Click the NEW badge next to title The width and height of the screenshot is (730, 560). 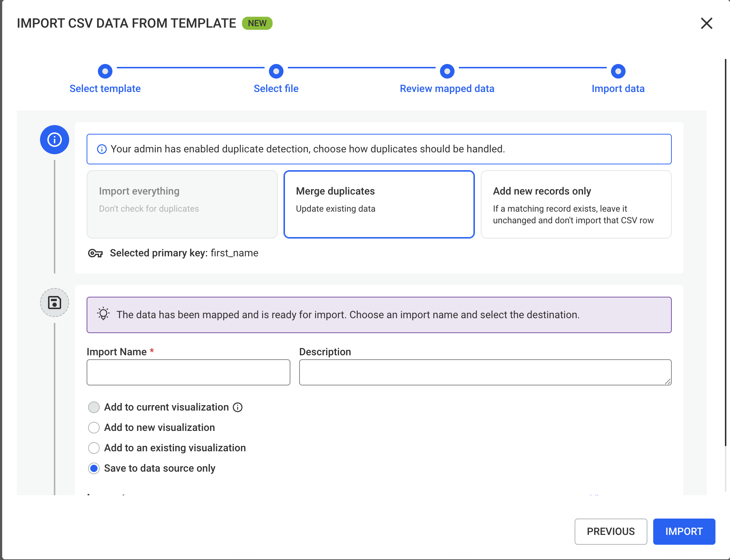(257, 23)
